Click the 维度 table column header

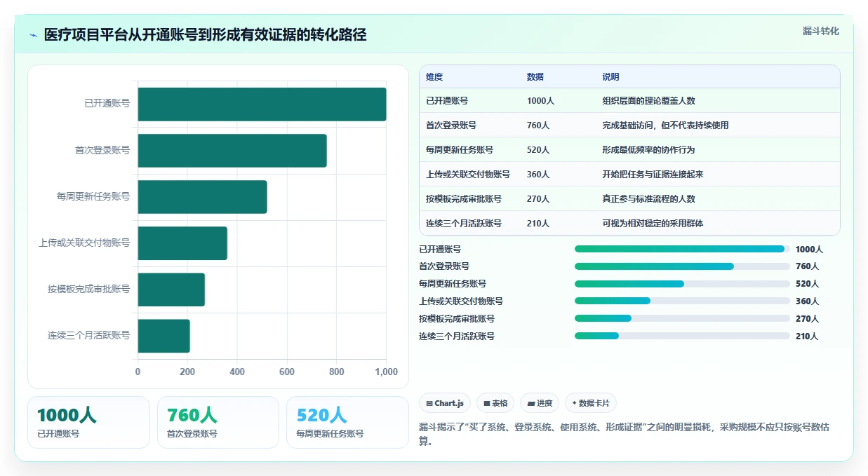[x=434, y=77]
